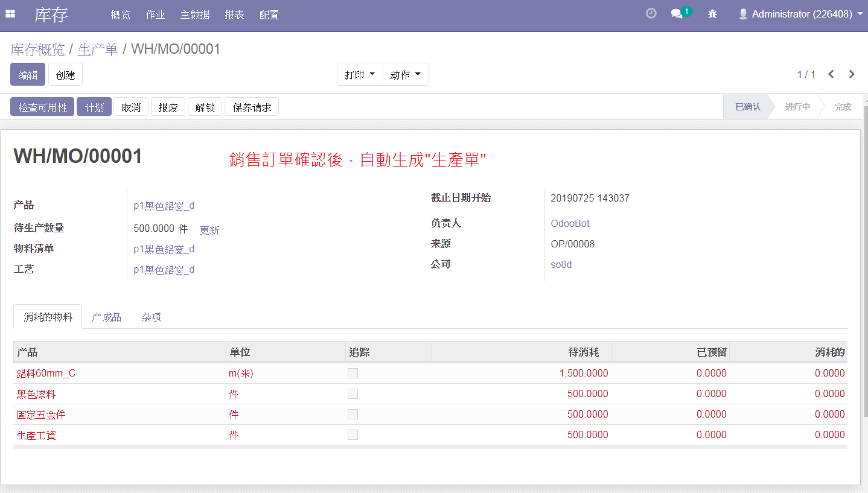
Task: Select the 固定五金件 product row
Action: click(430, 415)
